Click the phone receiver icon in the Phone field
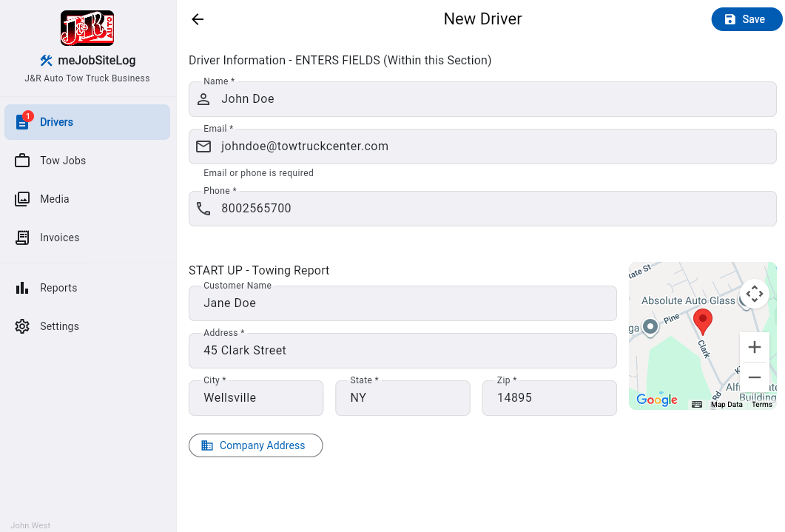 203,208
